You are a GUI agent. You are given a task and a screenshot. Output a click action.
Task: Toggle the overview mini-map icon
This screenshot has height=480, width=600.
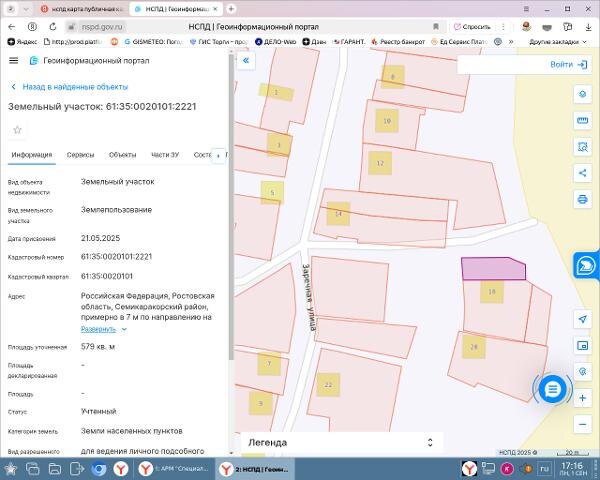[582, 346]
